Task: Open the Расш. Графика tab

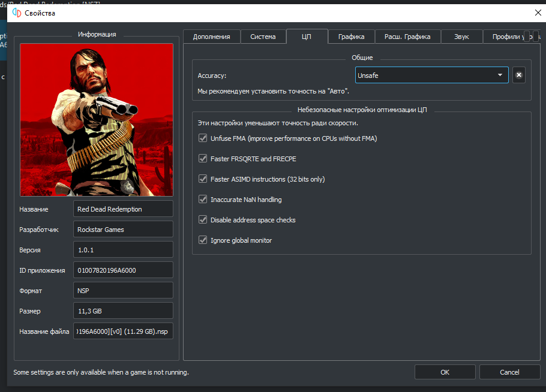Action: coord(407,37)
